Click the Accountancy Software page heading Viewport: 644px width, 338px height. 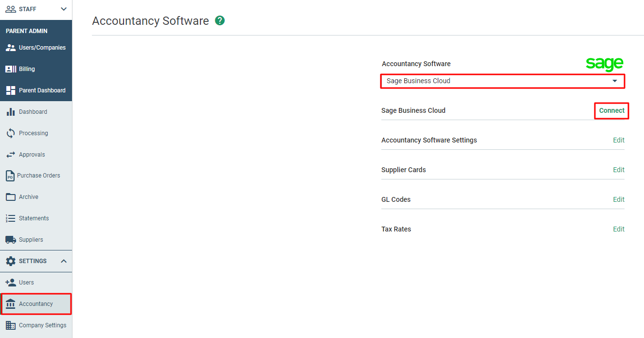click(x=150, y=21)
